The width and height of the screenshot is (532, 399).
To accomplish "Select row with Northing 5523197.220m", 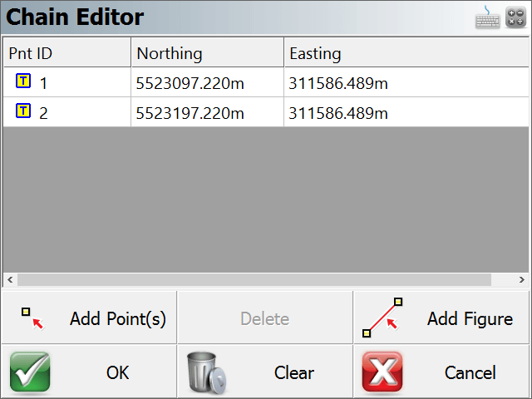I will click(266, 112).
